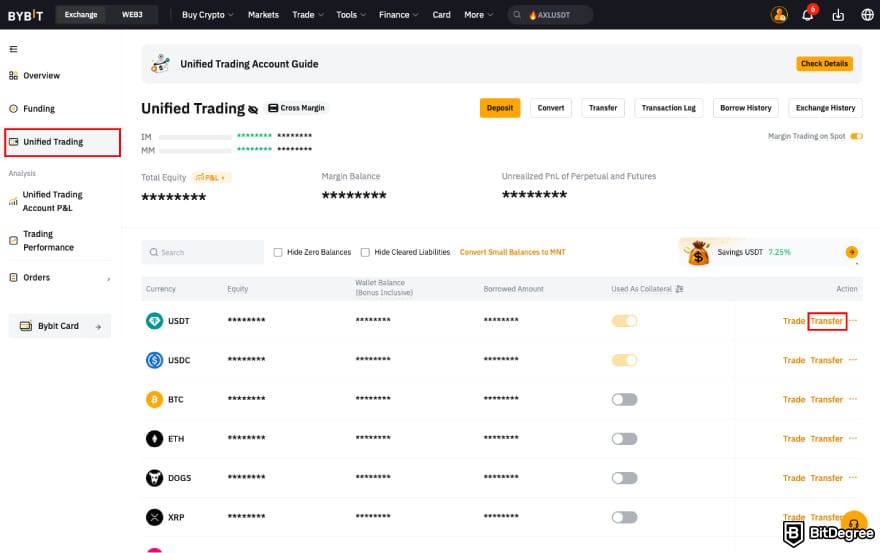
Task: Click the Overview sidebar icon
Action: [13, 75]
